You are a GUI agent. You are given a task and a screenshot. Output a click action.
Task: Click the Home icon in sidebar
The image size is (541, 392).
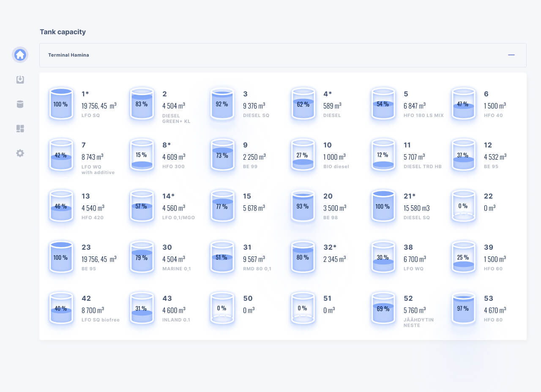point(20,55)
